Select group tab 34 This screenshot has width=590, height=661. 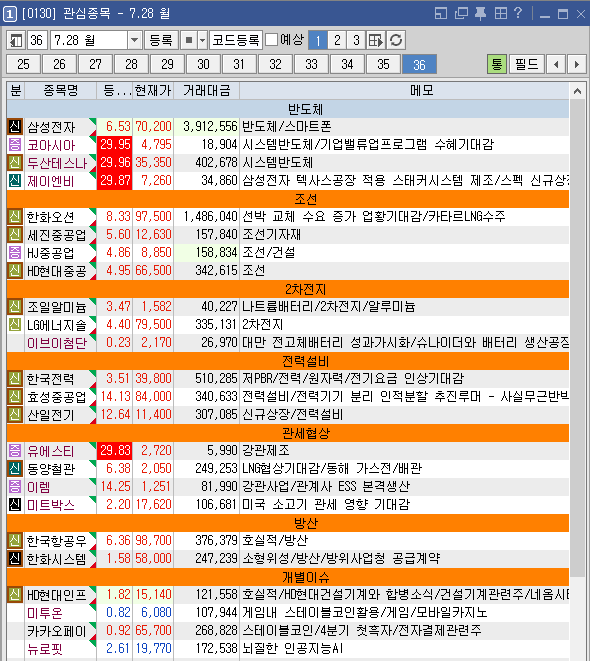[x=347, y=64]
